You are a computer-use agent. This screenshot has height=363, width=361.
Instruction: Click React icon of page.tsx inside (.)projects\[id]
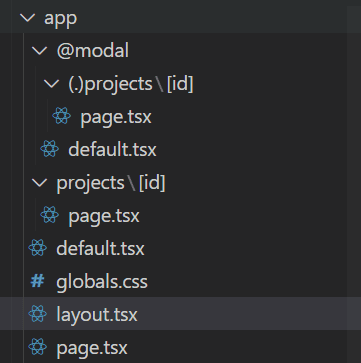click(x=62, y=116)
